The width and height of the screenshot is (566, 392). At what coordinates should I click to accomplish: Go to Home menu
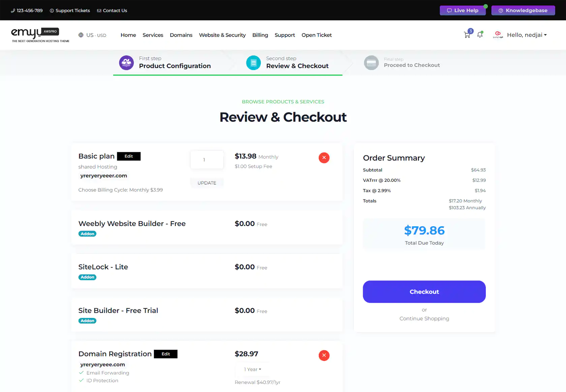[x=128, y=35]
